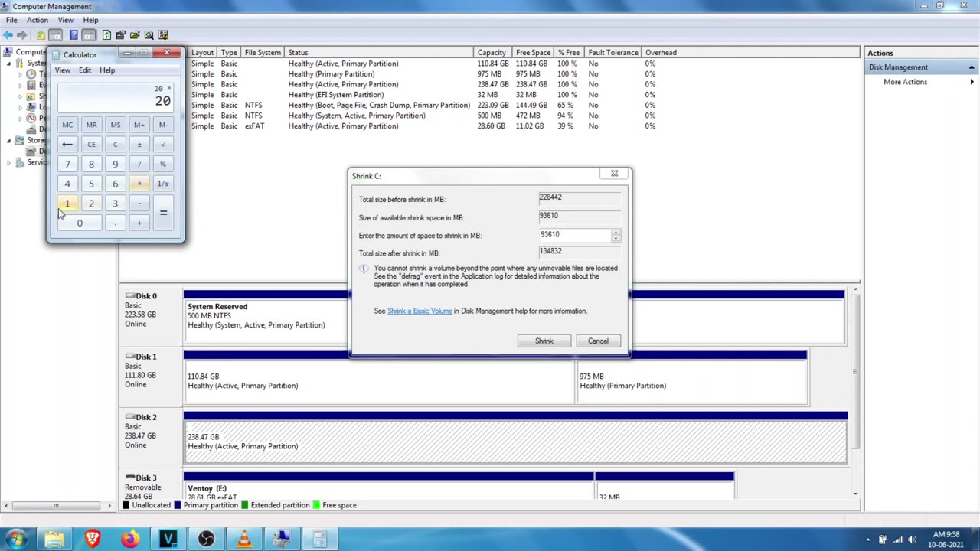The image size is (980, 551).
Task: Open the Shrink a Basic Volume help link
Action: tap(420, 311)
